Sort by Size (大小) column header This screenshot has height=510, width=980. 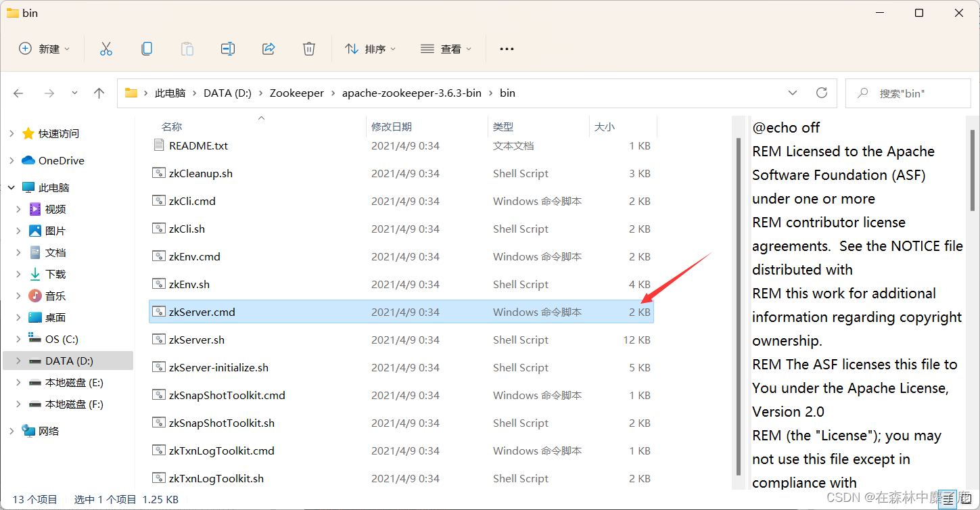(x=604, y=126)
